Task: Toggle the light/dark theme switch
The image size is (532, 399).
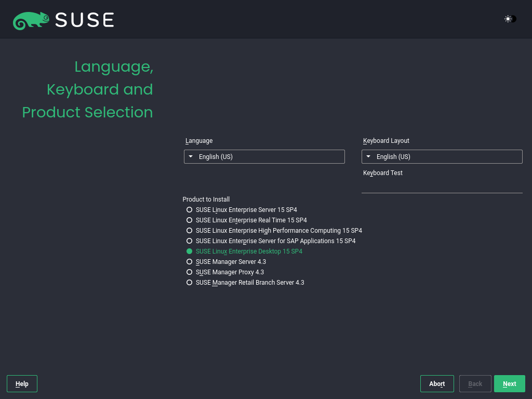Action: [510, 19]
